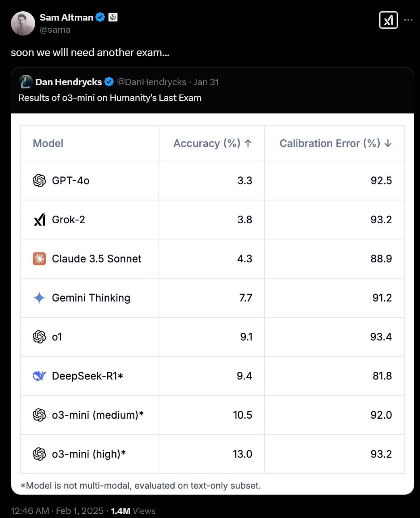Screen dimensions: 420x518
Task: Open the Grok icon button at top right
Action: [x=389, y=20]
